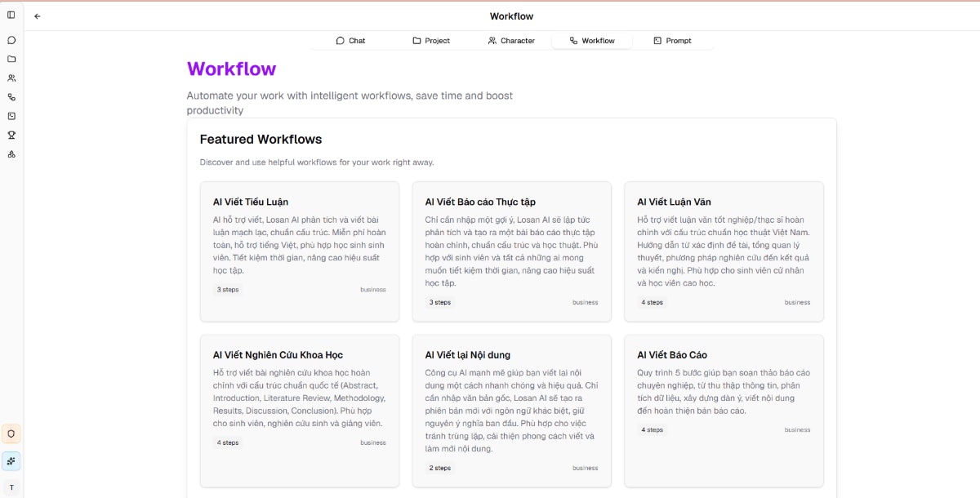Select Workflow icon in left sidebar
Viewport: 980px width, 498px height.
[11, 97]
